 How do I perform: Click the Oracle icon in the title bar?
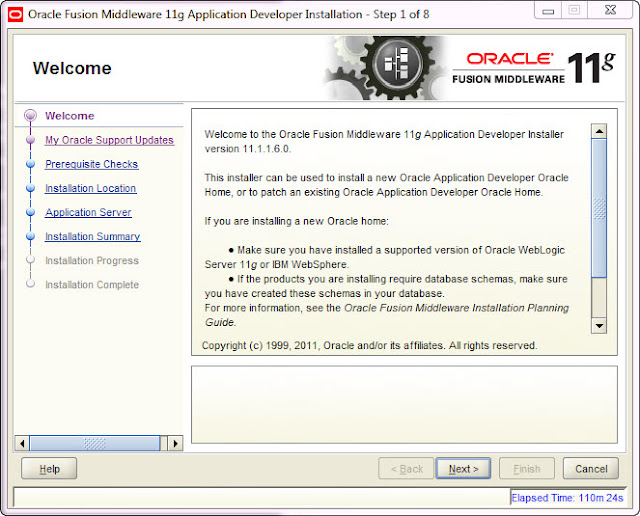[x=16, y=15]
